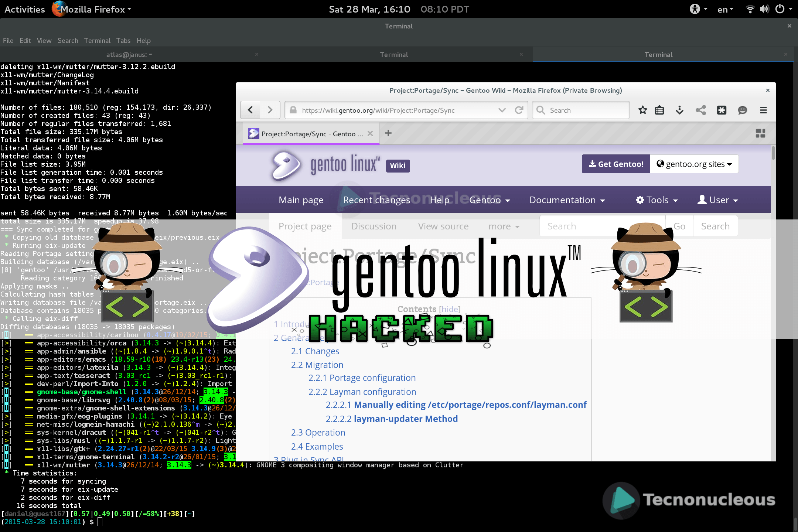Image resolution: width=798 pixels, height=532 pixels.
Task: Expand the Tools menu on the wiki
Action: tap(657, 200)
